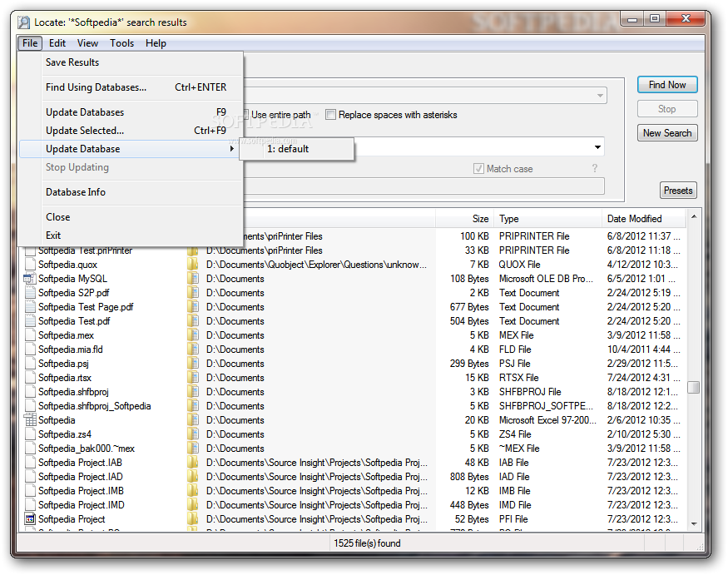Click the Softpedia Project PFI file icon
Image resolution: width=728 pixels, height=575 pixels.
tap(30, 518)
